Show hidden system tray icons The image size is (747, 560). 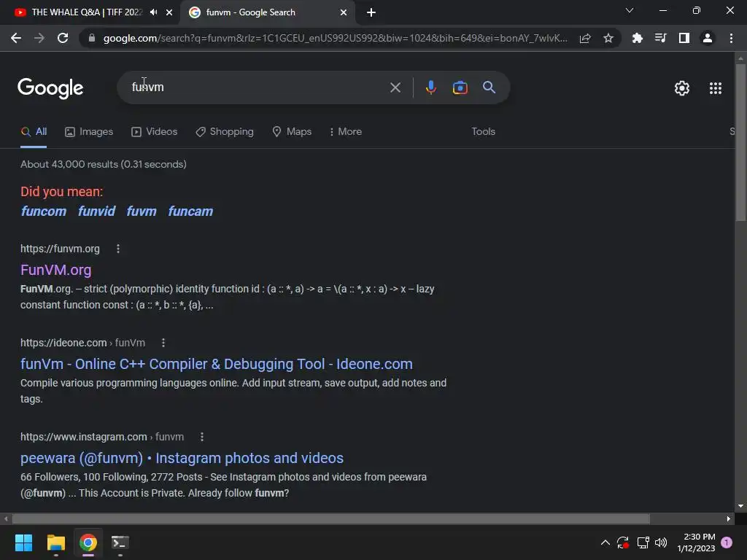click(605, 542)
